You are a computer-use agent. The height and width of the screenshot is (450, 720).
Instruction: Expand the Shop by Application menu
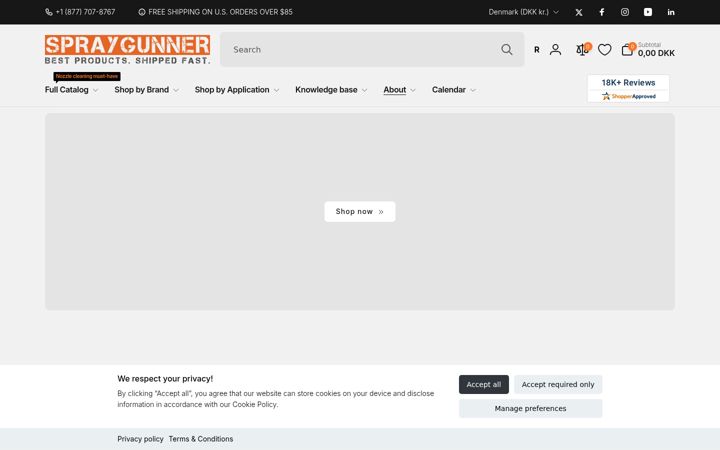[x=236, y=90]
